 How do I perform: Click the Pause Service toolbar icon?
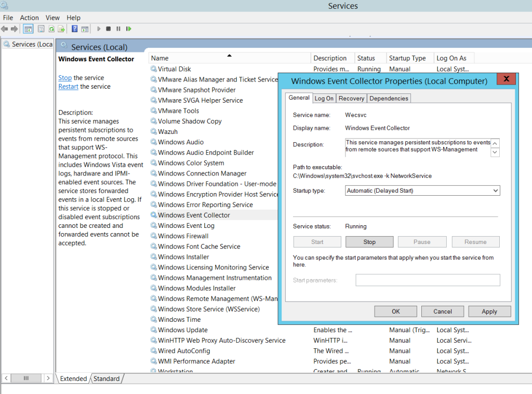click(118, 29)
